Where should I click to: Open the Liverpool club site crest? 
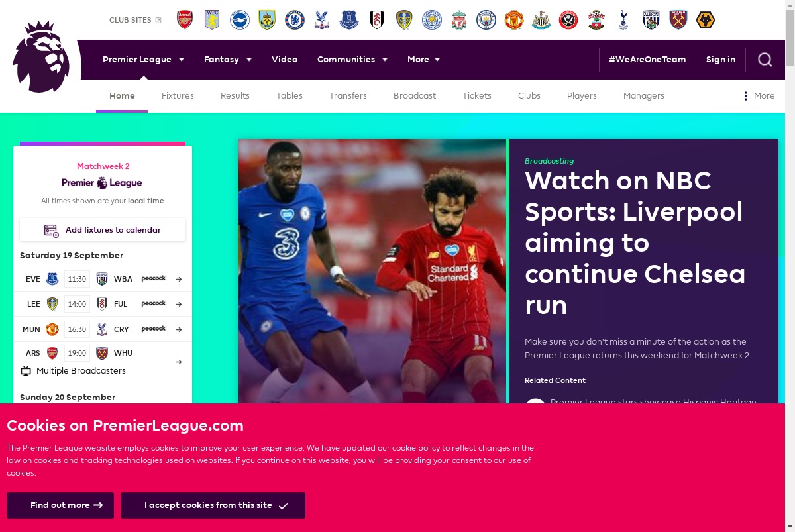pyautogui.click(x=459, y=20)
